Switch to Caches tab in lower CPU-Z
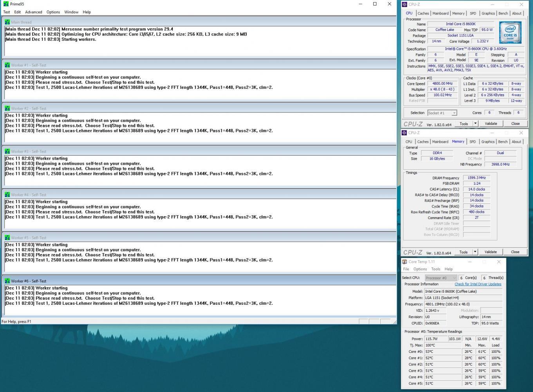Screen dimensions: 533x392 click(423, 142)
